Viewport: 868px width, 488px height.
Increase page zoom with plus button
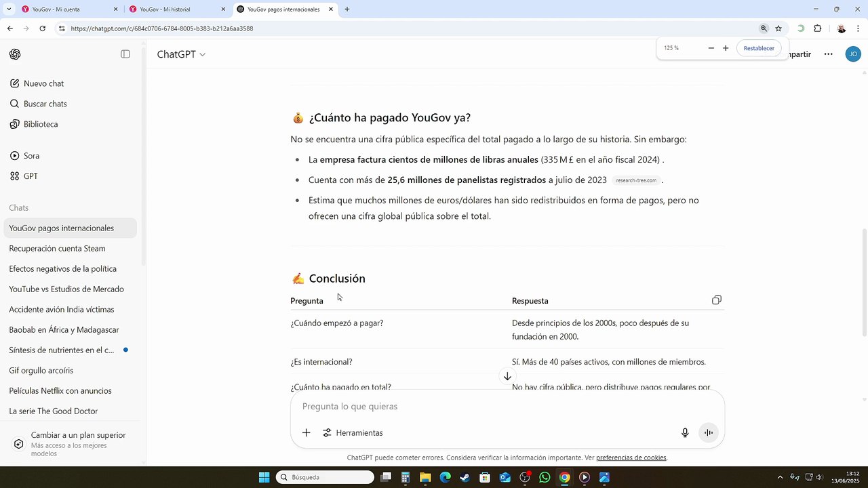pos(726,48)
